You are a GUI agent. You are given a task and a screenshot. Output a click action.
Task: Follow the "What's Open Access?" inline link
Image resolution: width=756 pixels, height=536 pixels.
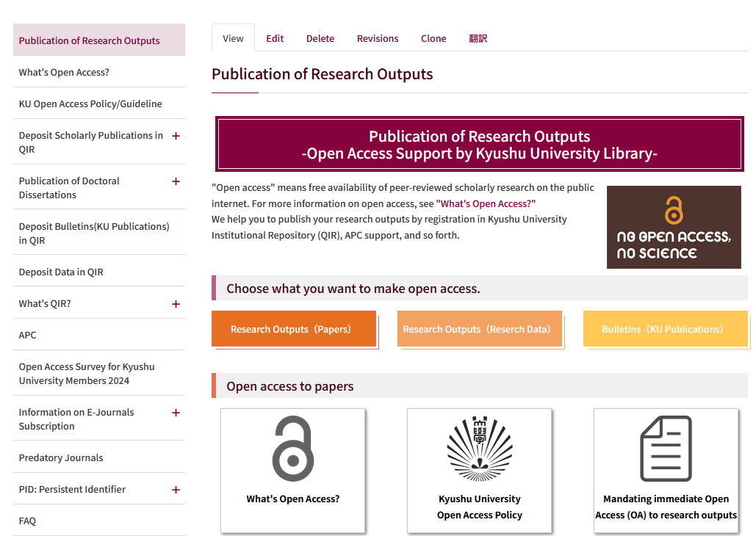click(x=486, y=203)
